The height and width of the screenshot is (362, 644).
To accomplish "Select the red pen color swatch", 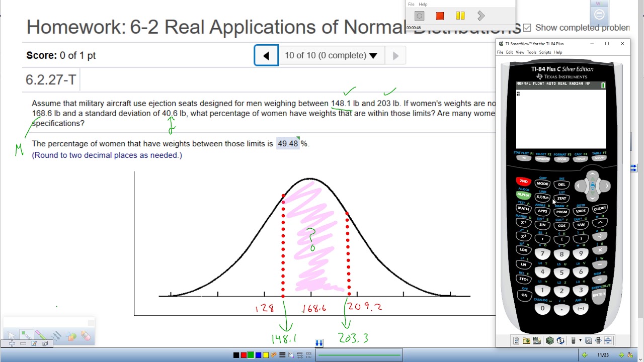I will tap(244, 355).
